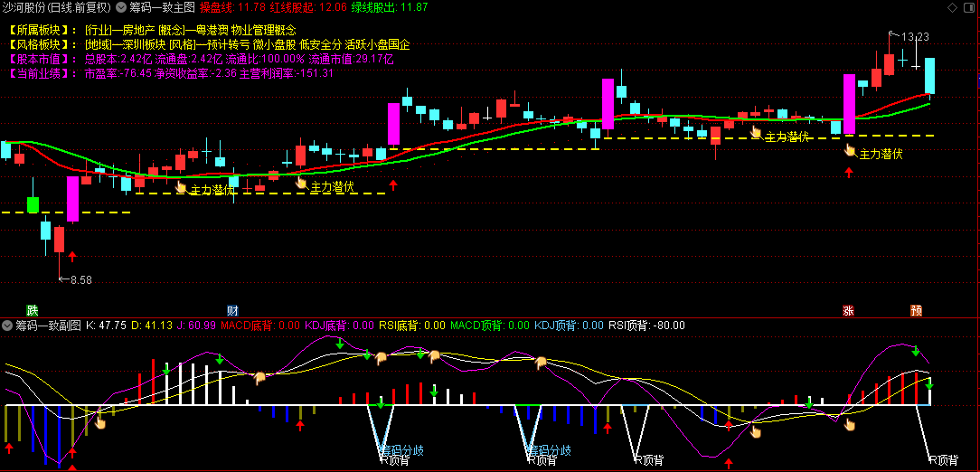The image size is (980, 472).
Task: Expand the 筹码一致主图 indicator dropdown chevron
Action: pos(122,7)
